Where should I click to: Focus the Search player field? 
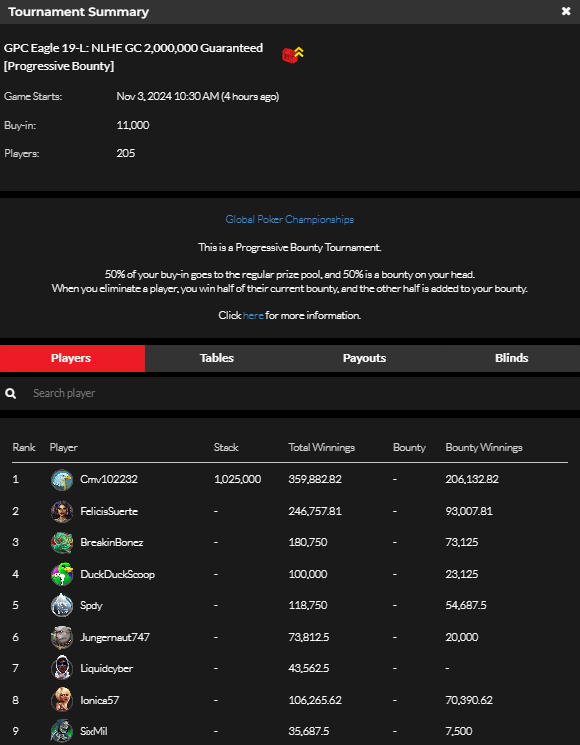point(290,393)
